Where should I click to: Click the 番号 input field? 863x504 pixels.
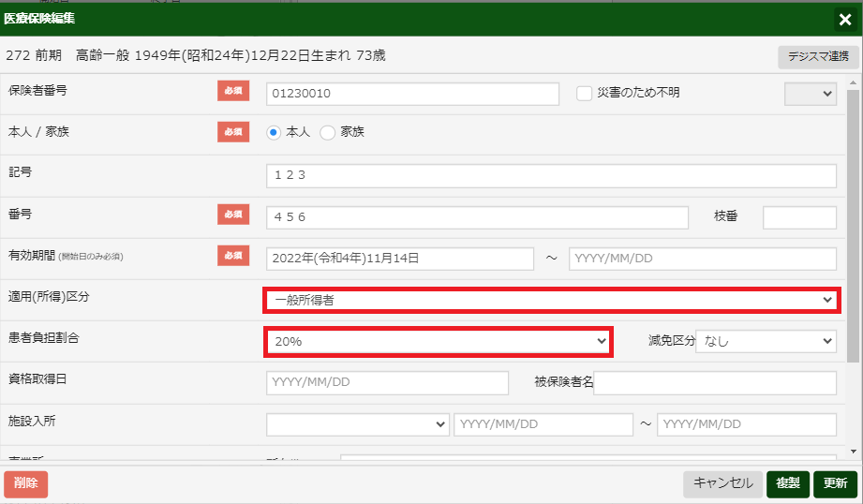click(477, 217)
